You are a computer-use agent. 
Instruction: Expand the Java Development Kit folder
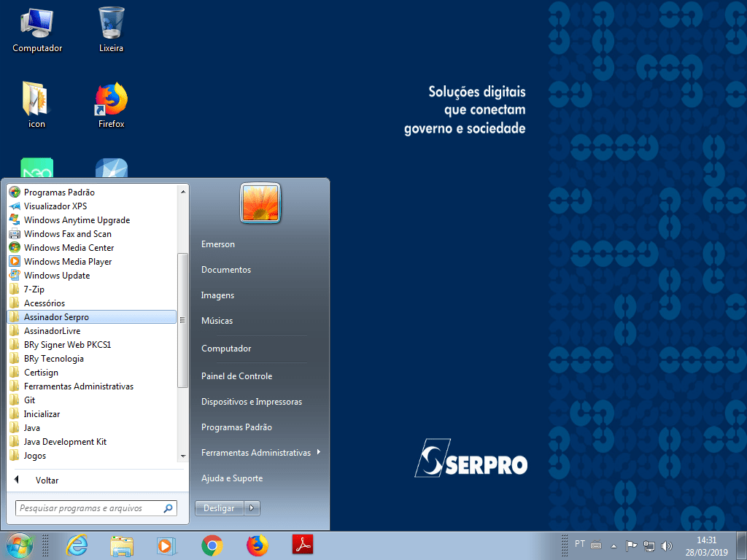click(65, 442)
